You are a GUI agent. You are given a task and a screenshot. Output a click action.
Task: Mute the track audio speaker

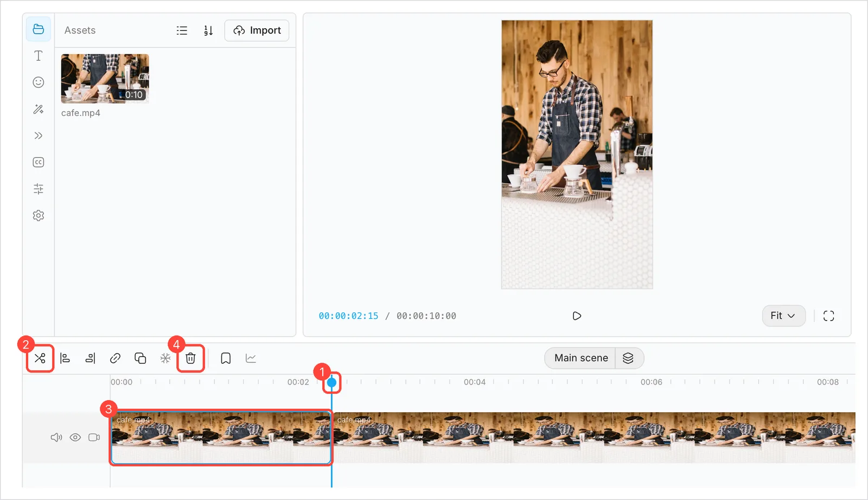(x=56, y=437)
